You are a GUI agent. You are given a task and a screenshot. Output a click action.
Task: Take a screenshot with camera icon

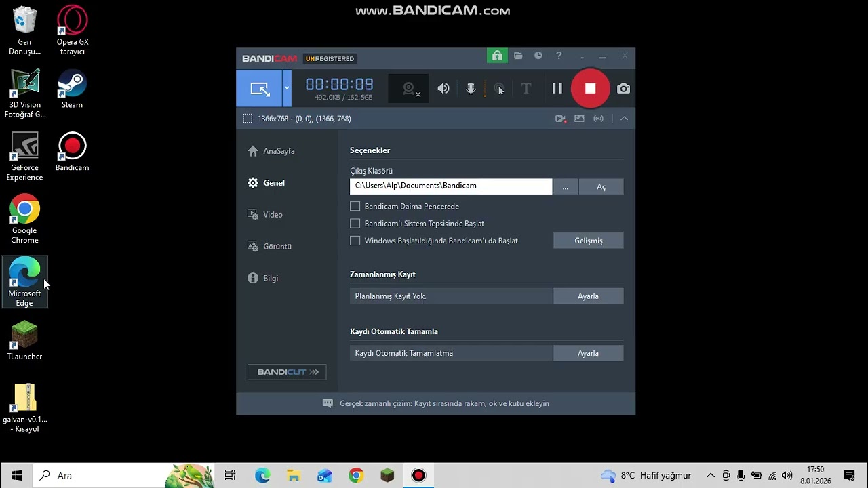click(x=623, y=89)
